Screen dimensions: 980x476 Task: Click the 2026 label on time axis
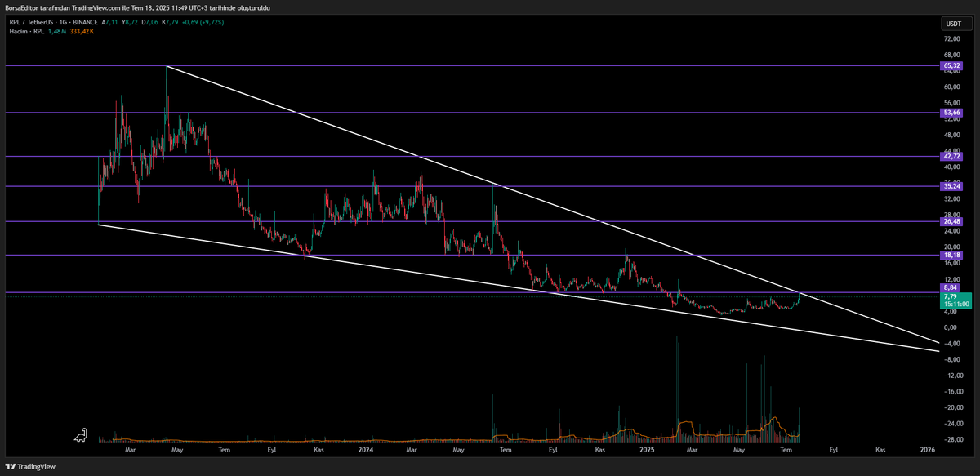(927, 450)
